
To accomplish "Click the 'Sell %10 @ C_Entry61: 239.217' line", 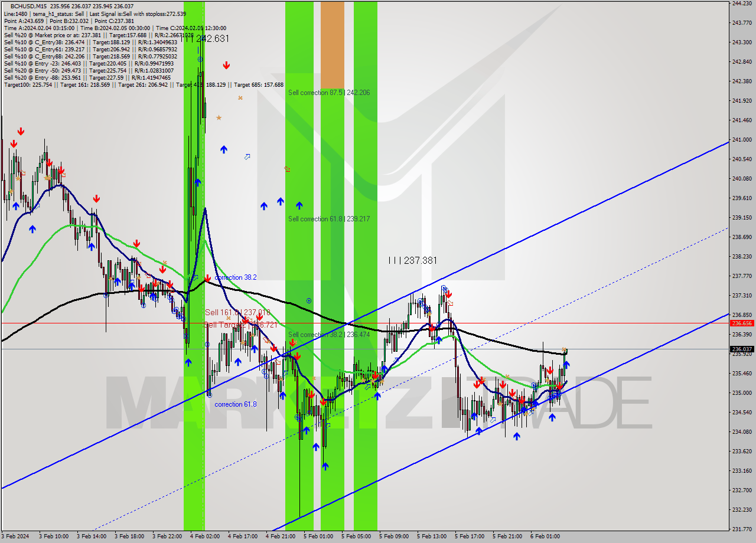I will (90, 49).
